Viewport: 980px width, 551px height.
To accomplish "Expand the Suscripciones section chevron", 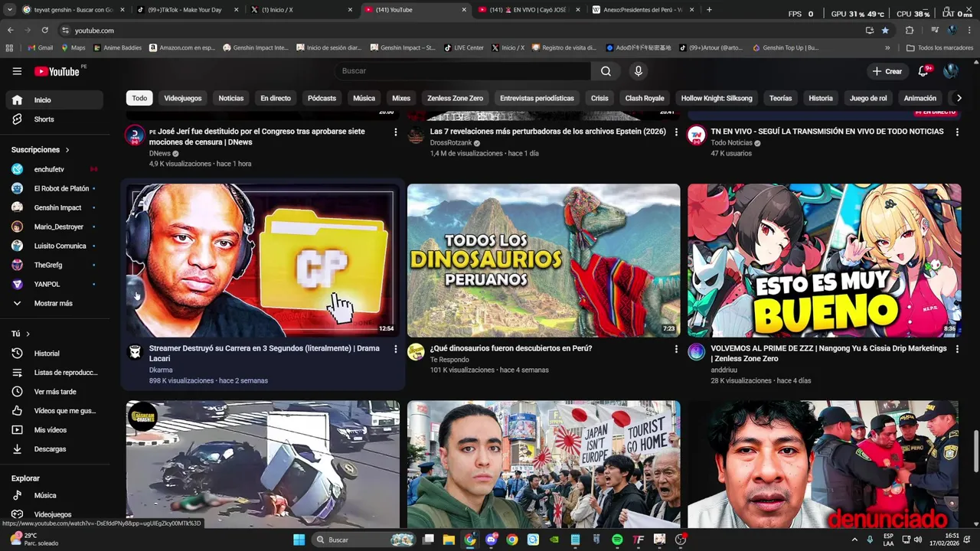I will (67, 150).
